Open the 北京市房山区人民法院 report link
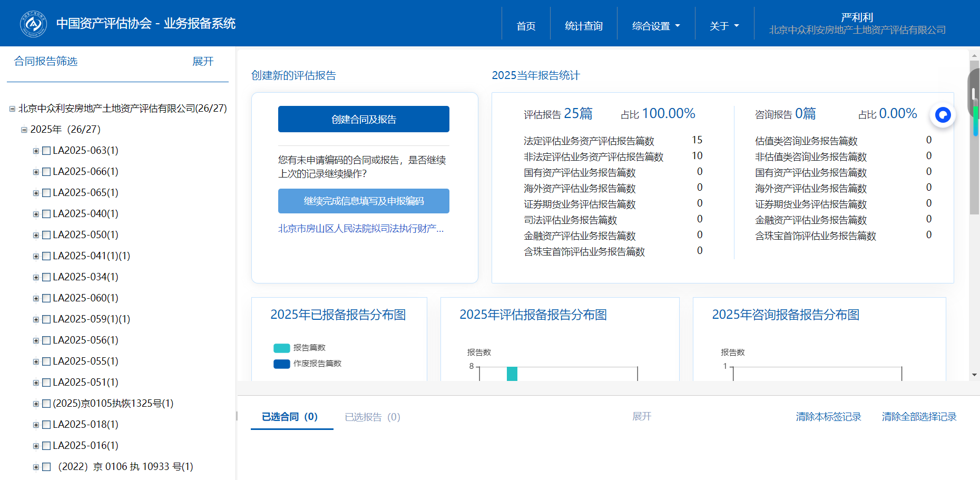 361,229
